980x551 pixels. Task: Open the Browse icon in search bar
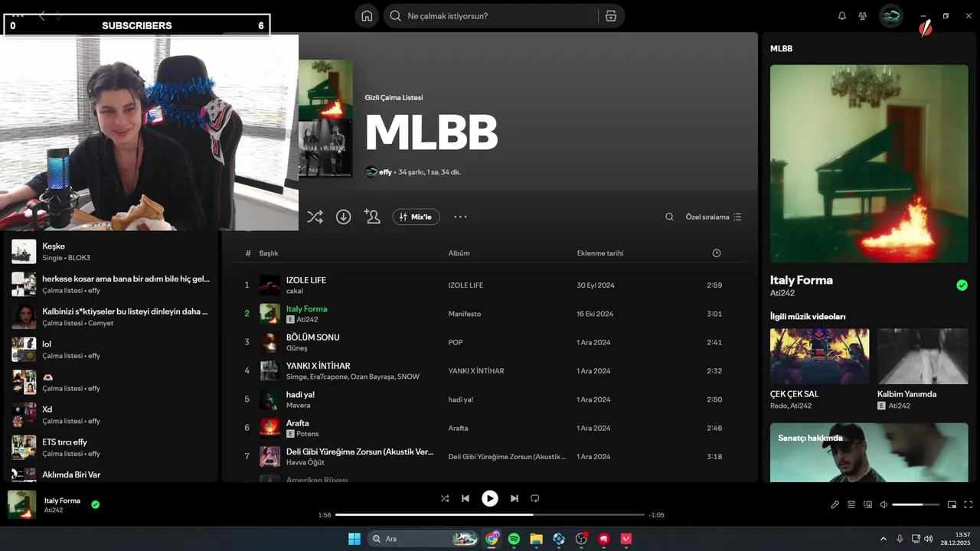(610, 16)
